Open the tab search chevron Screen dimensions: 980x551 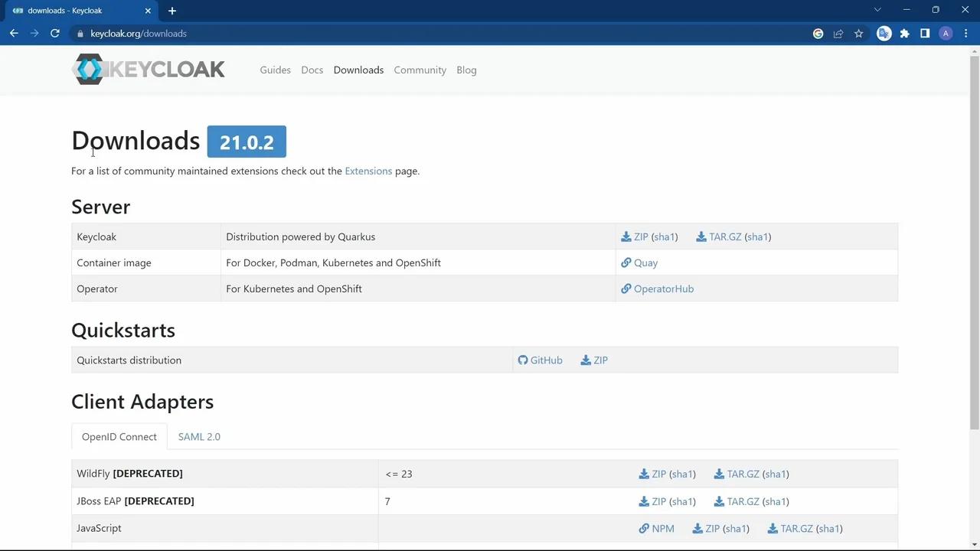click(877, 10)
